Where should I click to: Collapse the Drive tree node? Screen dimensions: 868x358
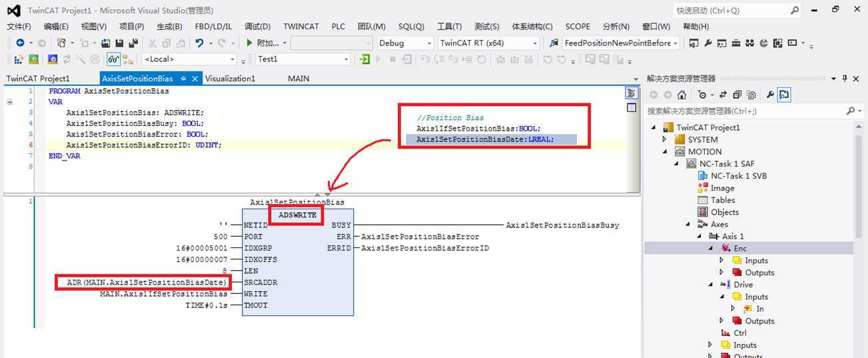tap(711, 285)
